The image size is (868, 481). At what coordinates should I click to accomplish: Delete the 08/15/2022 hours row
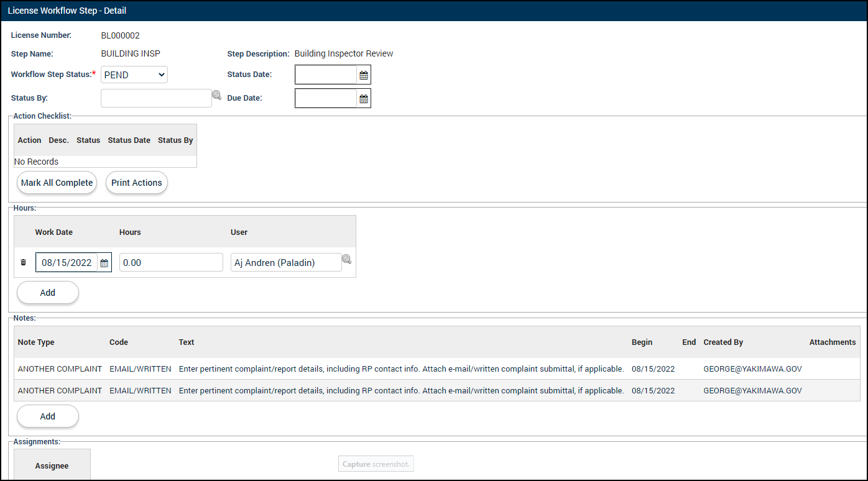(x=23, y=263)
